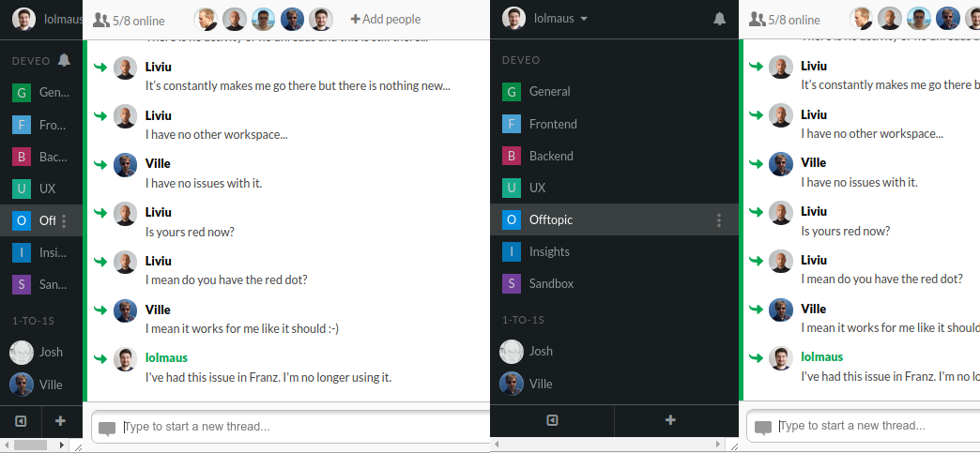This screenshot has height=453, width=980.
Task: Click red B channel icon in left sidebar
Action: 22,157
